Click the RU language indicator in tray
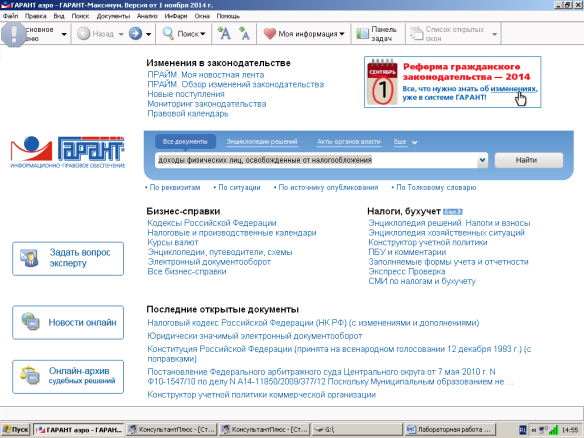The image size is (584, 438). (523, 430)
